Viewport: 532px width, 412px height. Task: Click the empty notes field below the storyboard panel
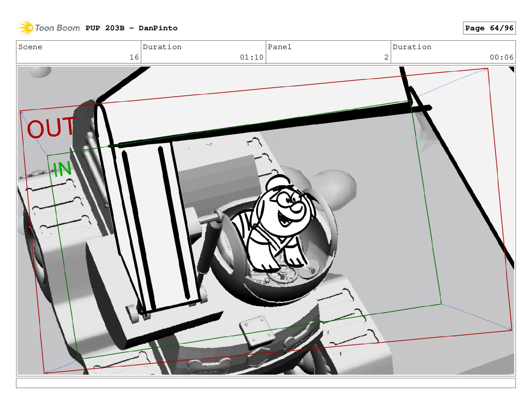pyautogui.click(x=266, y=383)
